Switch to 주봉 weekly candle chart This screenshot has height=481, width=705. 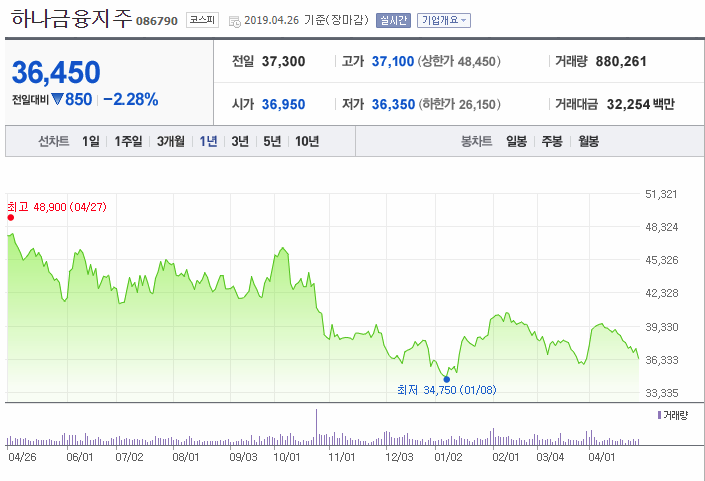pyautogui.click(x=552, y=141)
